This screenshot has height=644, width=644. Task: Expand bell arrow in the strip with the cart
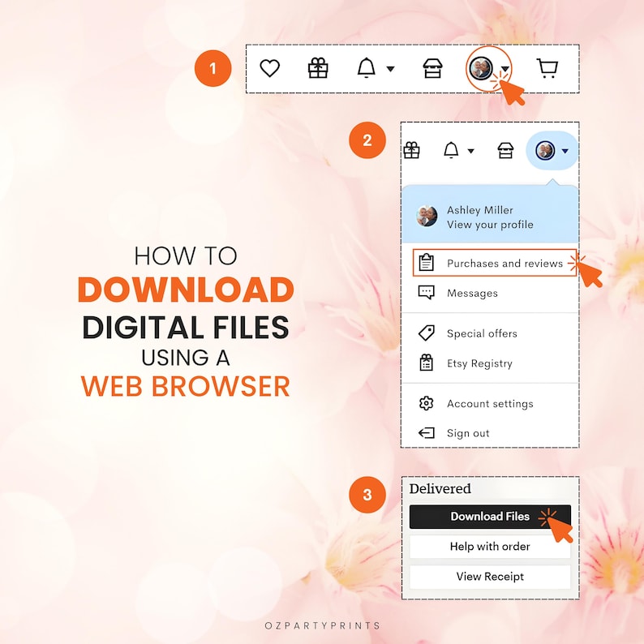(391, 69)
